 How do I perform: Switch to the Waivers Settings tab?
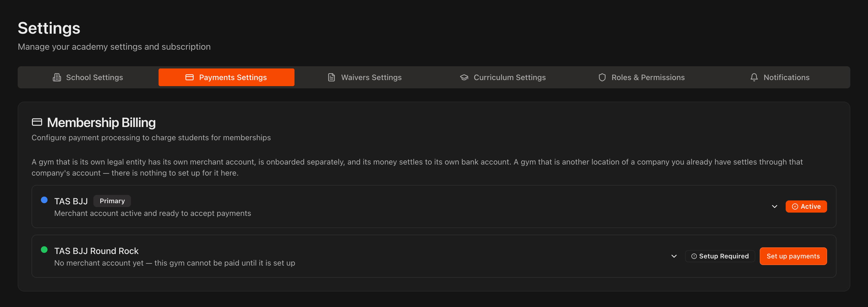(365, 77)
